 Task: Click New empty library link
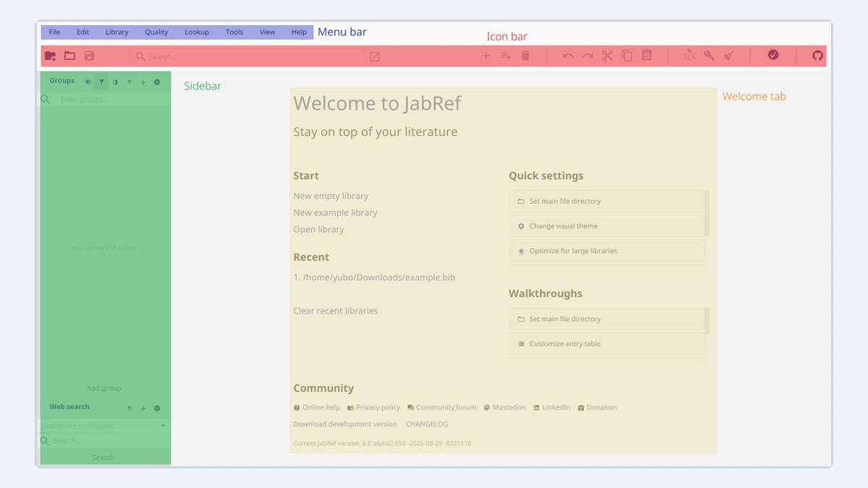point(331,196)
